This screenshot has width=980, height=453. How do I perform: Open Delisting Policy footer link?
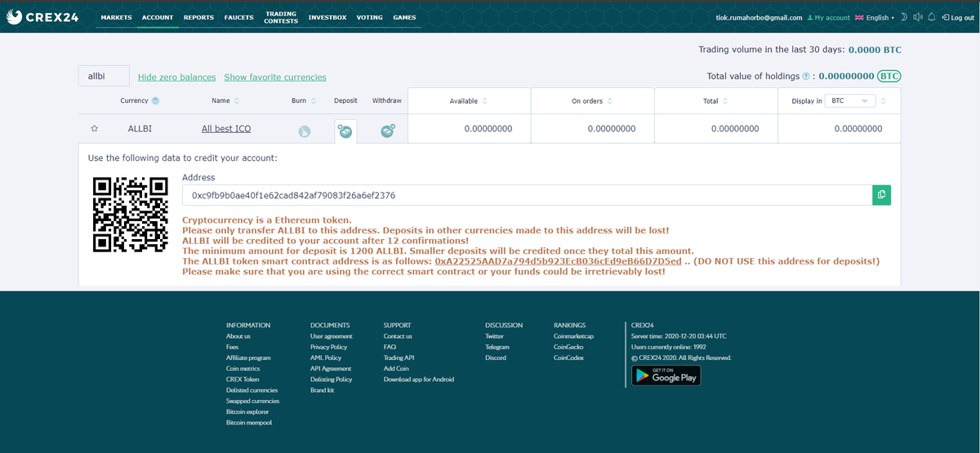click(332, 380)
